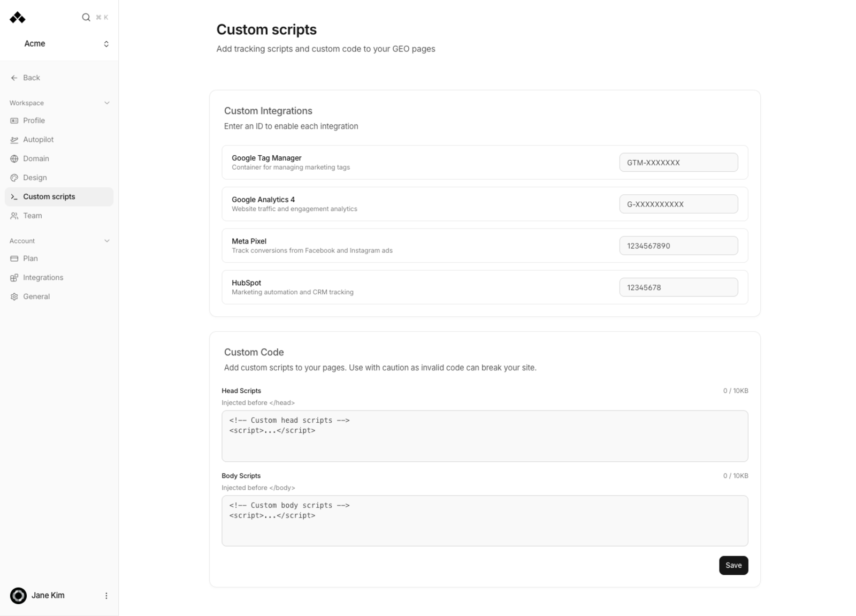Click the Integrations blocks icon
This screenshot has width=856, height=616.
[14, 277]
